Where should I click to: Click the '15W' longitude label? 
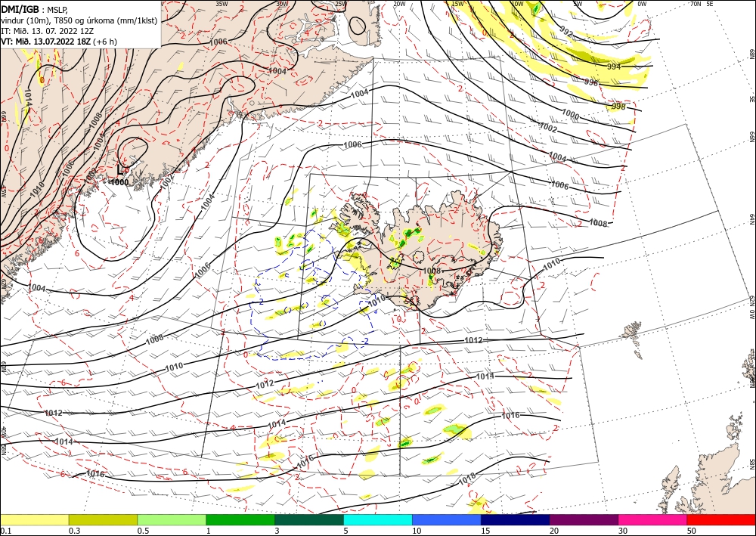(457, 4)
